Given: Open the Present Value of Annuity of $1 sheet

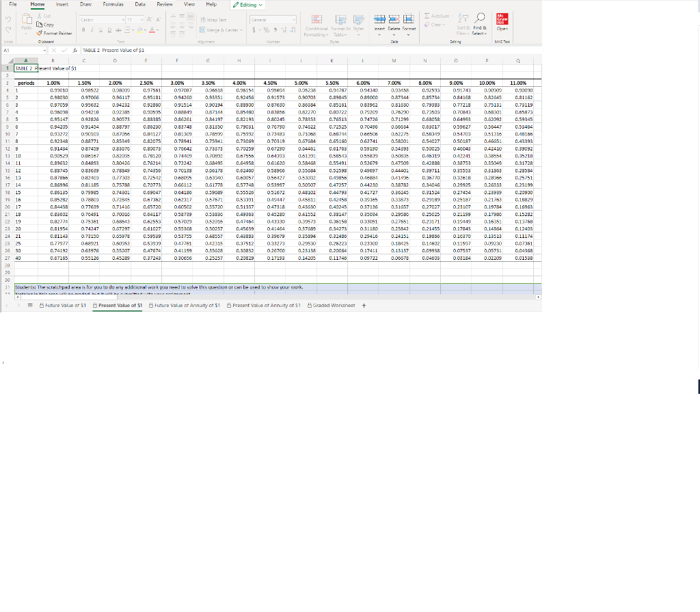Looking at the screenshot, I should [264, 306].
